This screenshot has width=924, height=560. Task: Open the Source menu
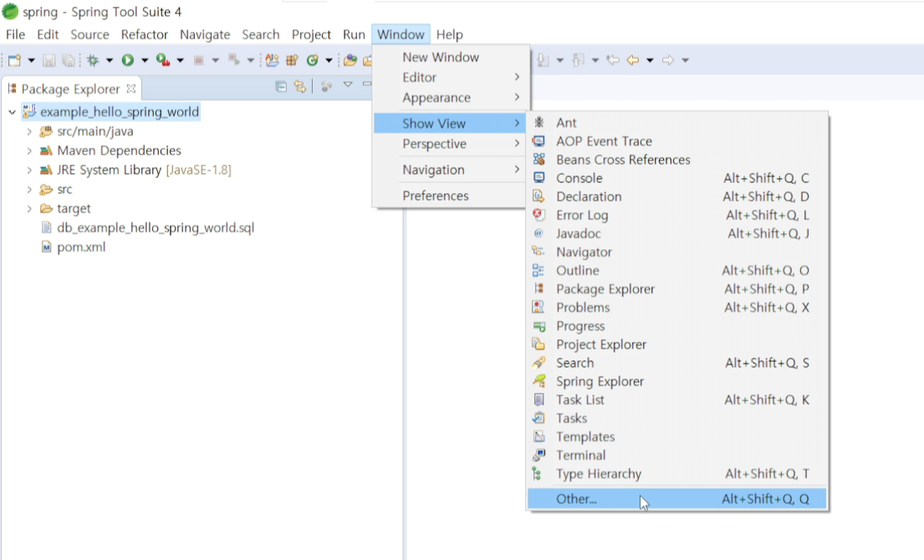(x=89, y=34)
